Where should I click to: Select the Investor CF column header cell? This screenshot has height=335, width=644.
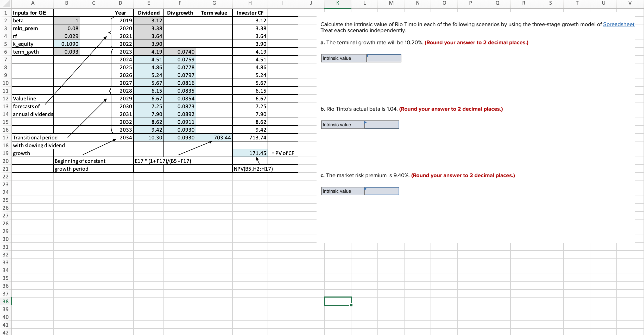click(x=250, y=12)
